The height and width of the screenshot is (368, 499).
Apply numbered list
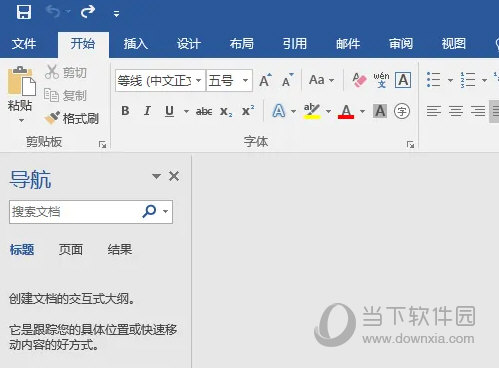[x=468, y=80]
